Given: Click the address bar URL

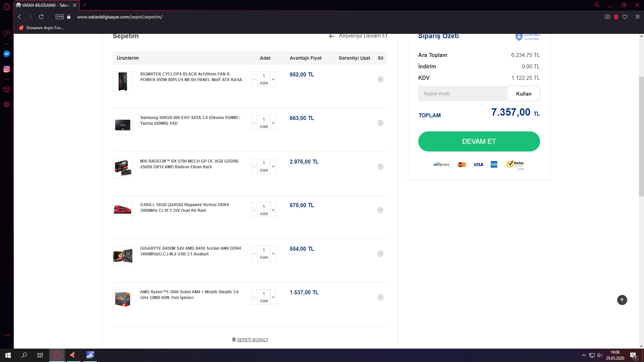Looking at the screenshot, I should 120,17.
